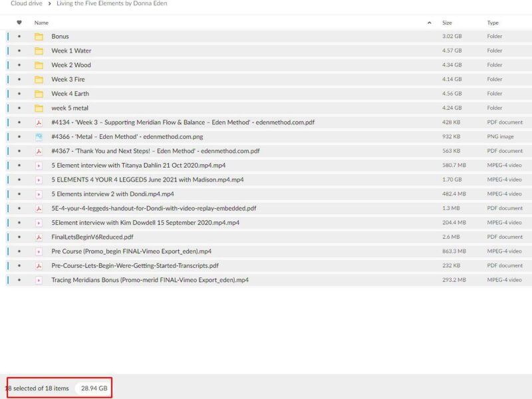
Task: Sort files by Size column header
Action: (447, 23)
